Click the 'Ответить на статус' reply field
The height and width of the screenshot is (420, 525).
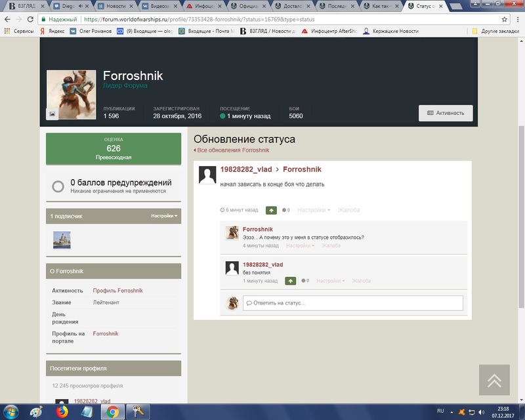[353, 303]
